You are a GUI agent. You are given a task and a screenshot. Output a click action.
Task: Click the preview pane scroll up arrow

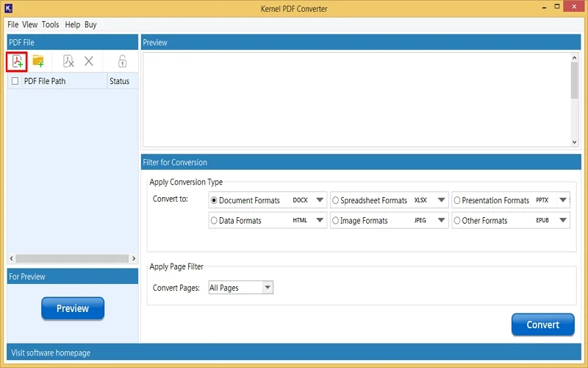(575, 58)
